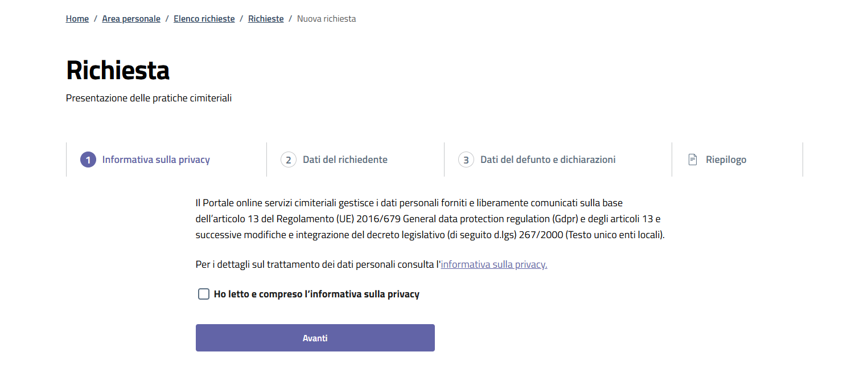Open 'Area personale' from the breadcrumb
This screenshot has width=868, height=368.
pos(131,18)
